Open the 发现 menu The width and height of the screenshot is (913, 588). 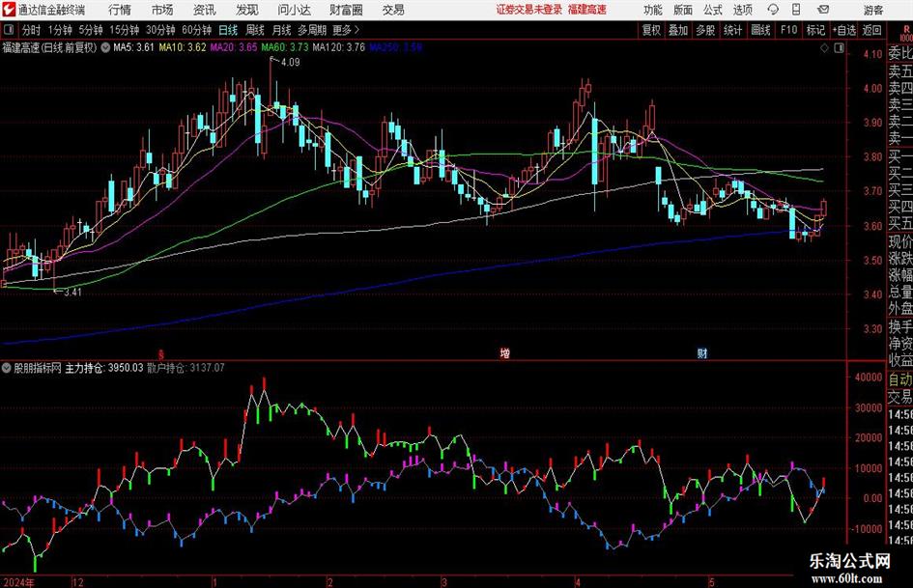click(247, 10)
